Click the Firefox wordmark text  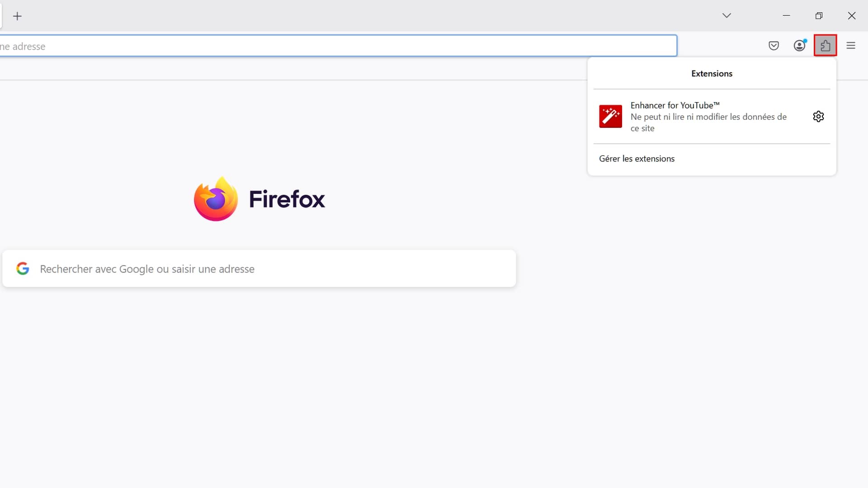[287, 199]
